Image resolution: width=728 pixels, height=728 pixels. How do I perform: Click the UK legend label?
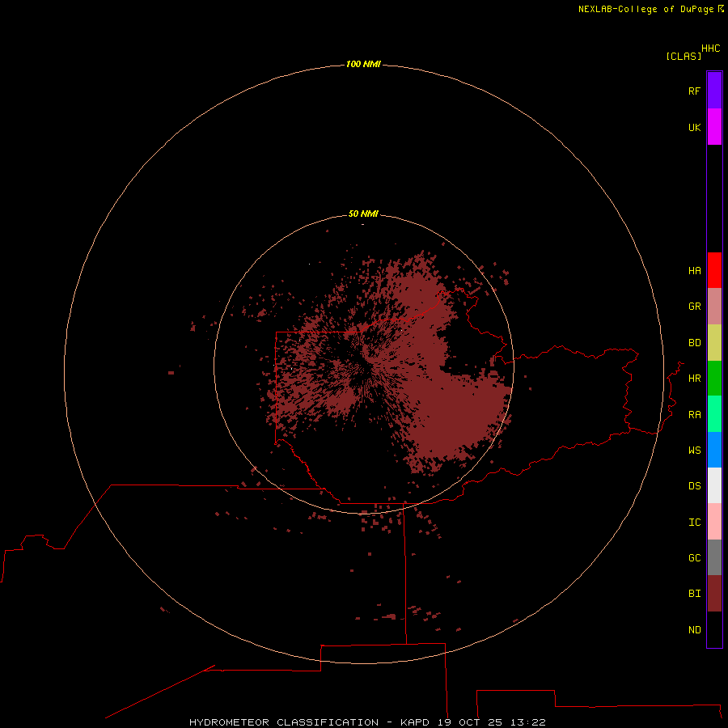tap(694, 127)
